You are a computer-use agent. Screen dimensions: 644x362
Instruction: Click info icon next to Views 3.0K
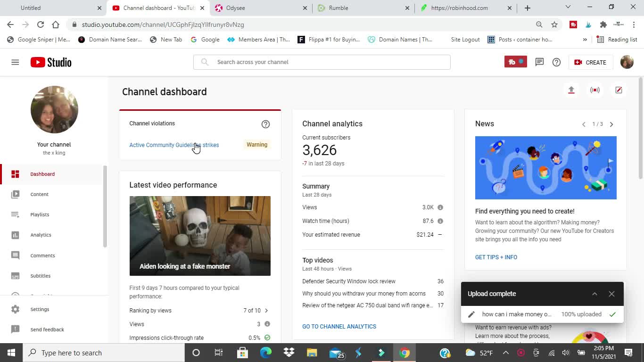click(440, 207)
